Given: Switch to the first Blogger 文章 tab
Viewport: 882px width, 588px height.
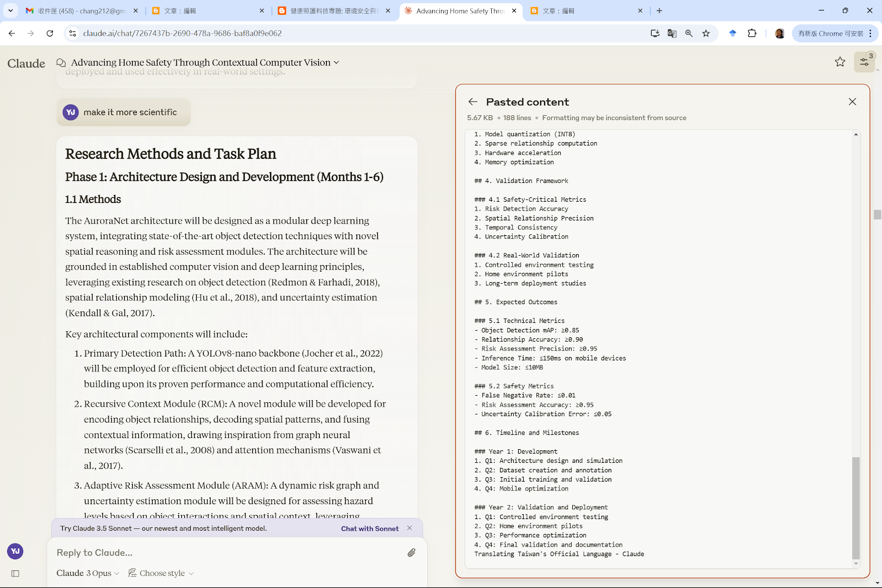Looking at the screenshot, I should [207, 10].
